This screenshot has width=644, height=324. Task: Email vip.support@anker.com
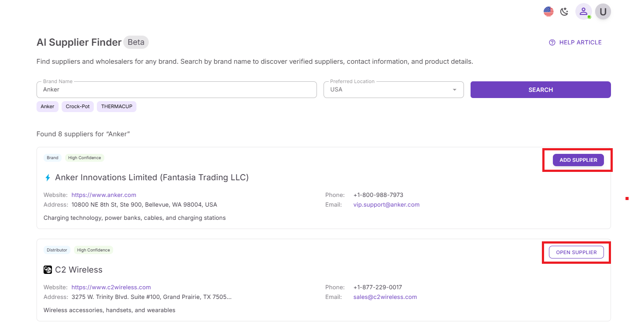(x=386, y=204)
